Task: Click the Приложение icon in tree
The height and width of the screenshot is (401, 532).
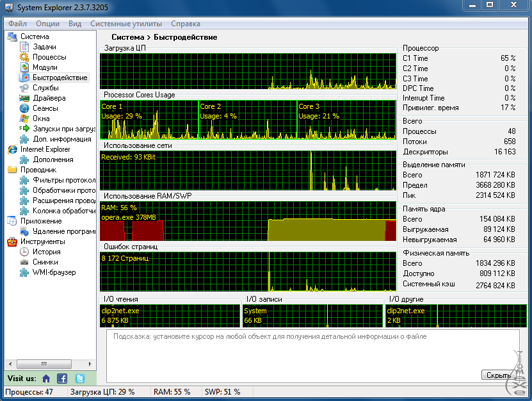Action: pyautogui.click(x=12, y=221)
